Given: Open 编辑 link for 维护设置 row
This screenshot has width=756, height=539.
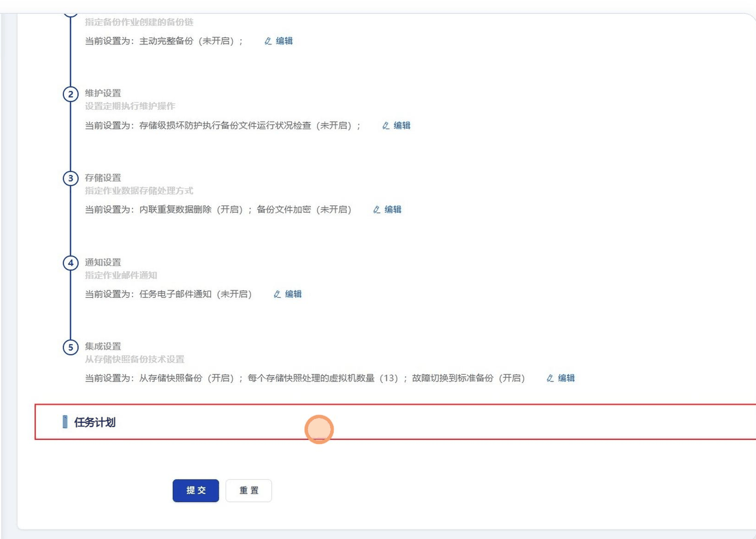Looking at the screenshot, I should (x=402, y=126).
